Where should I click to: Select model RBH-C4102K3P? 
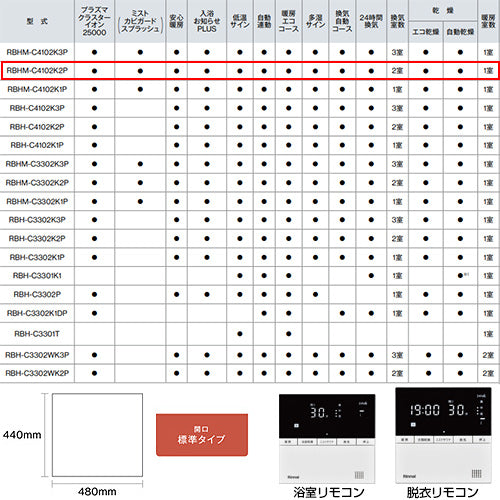coord(37,108)
